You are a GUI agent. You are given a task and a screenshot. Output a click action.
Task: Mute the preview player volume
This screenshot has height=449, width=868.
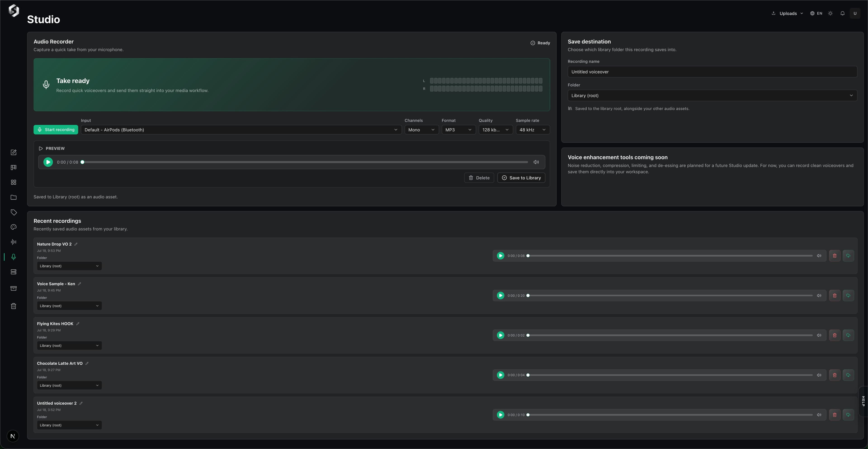point(536,162)
